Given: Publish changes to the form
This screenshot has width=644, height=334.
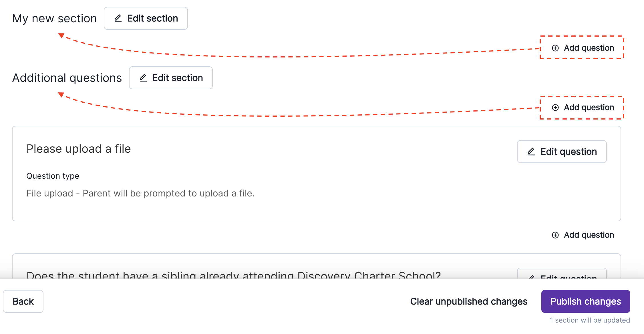Looking at the screenshot, I should pyautogui.click(x=585, y=301).
